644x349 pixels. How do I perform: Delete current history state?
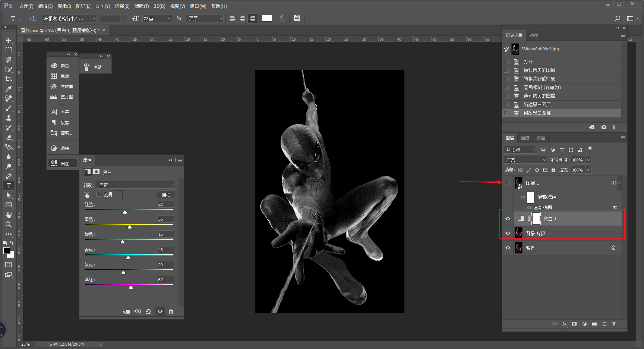615,127
